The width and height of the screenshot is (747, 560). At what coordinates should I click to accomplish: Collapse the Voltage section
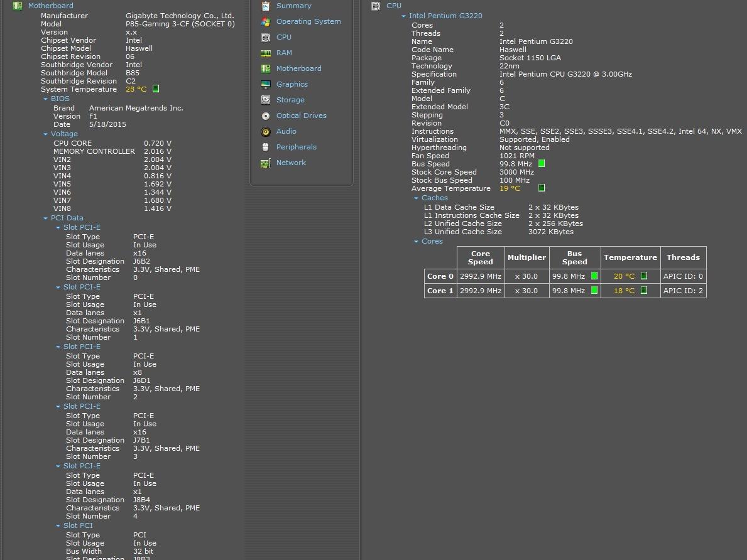[46, 134]
